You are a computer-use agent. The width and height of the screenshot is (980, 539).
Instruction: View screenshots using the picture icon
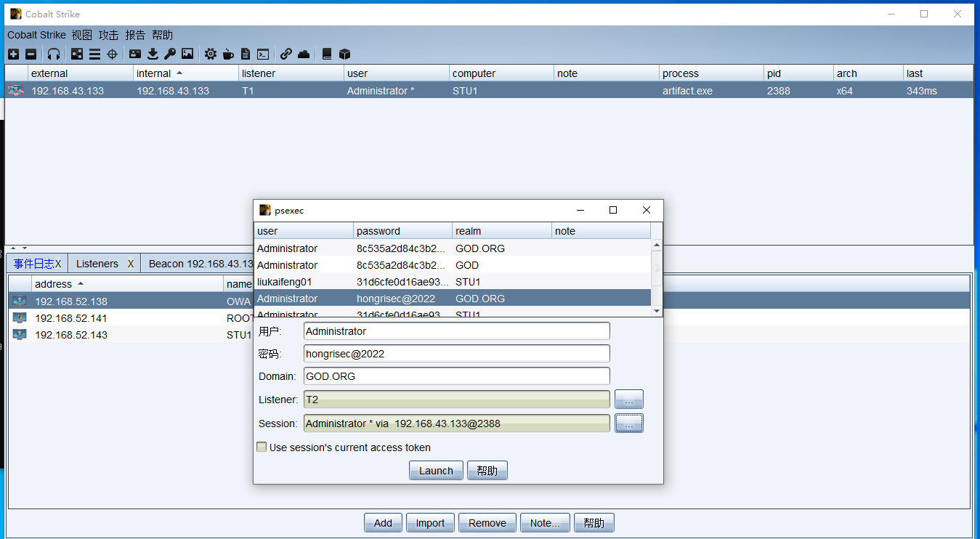pyautogui.click(x=187, y=54)
